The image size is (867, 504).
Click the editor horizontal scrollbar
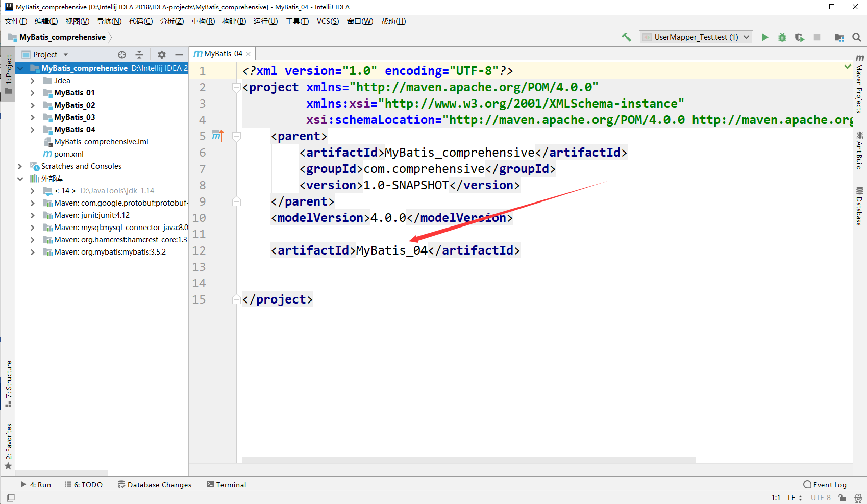[468, 460]
